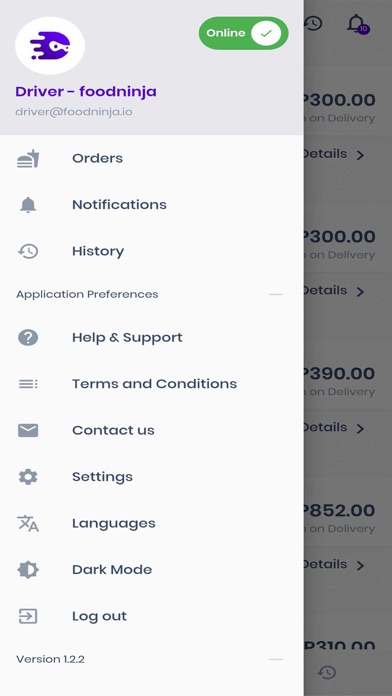Viewport: 392px width, 696px height.
Task: Open the Help & Support question icon
Action: [x=28, y=337]
